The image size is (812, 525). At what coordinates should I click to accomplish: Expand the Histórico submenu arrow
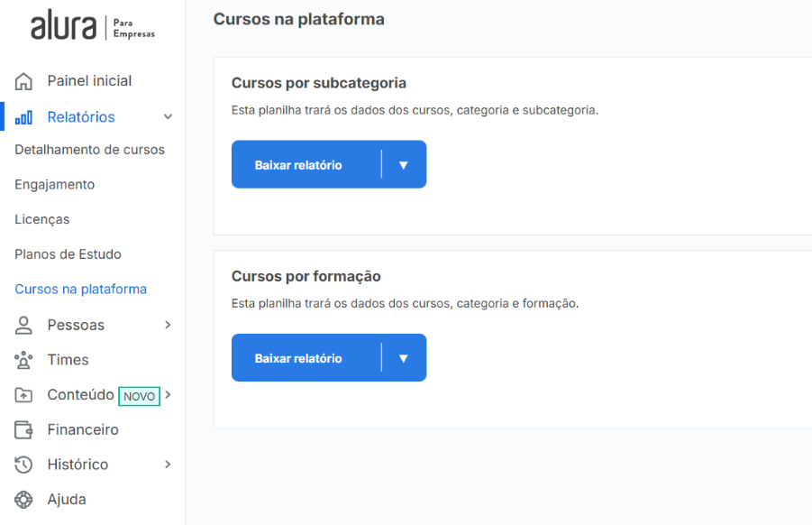(x=168, y=465)
